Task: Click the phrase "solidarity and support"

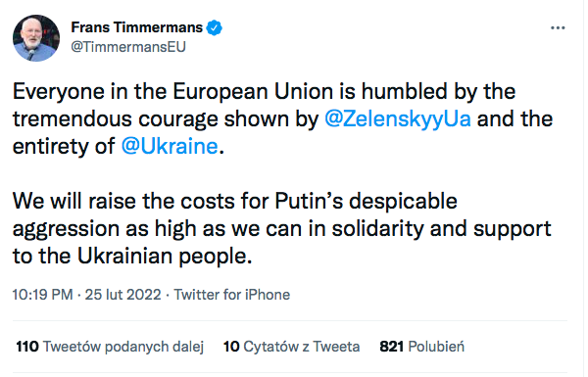Action: click(441, 228)
